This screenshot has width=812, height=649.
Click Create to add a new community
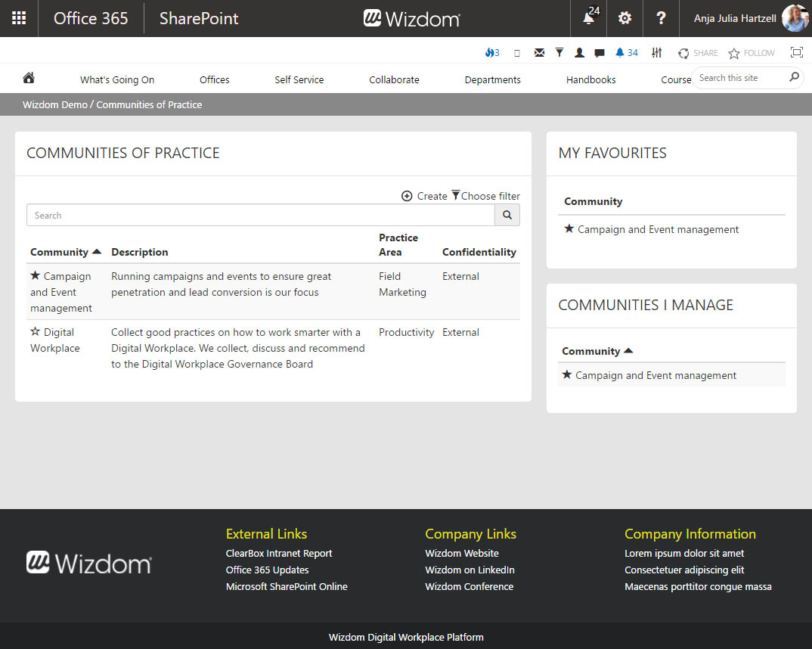(424, 196)
